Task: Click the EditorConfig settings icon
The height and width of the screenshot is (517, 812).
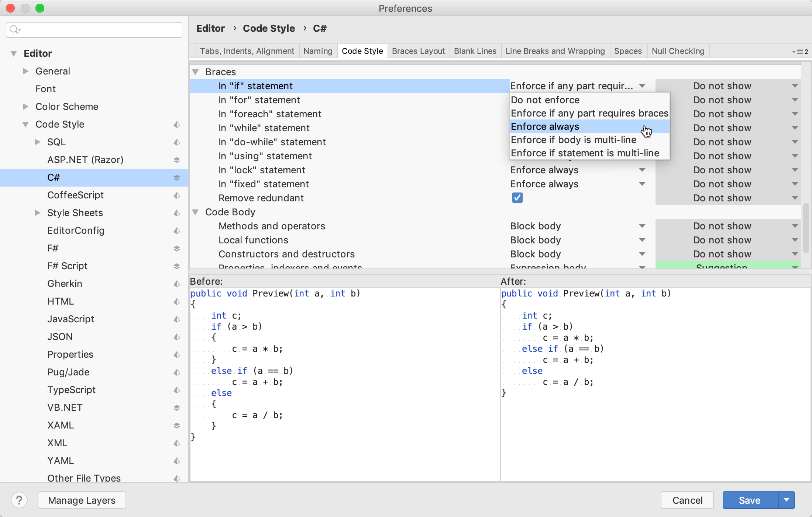Action: coord(176,230)
